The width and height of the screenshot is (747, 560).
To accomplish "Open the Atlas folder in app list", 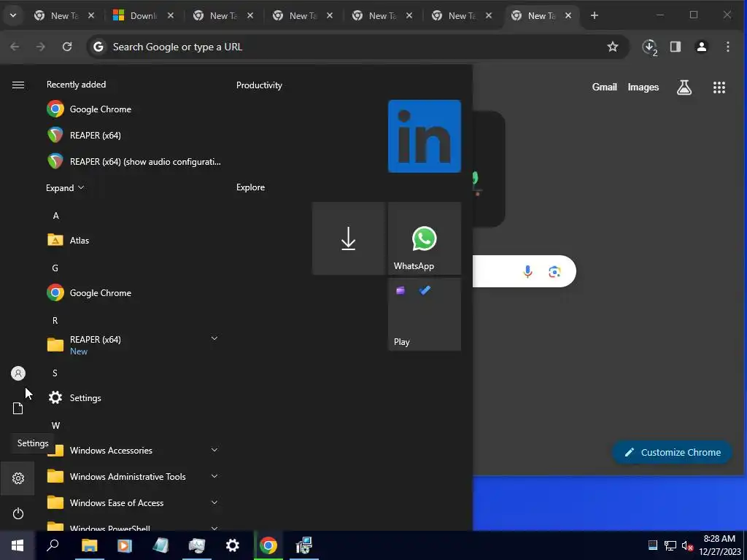I will click(134, 240).
